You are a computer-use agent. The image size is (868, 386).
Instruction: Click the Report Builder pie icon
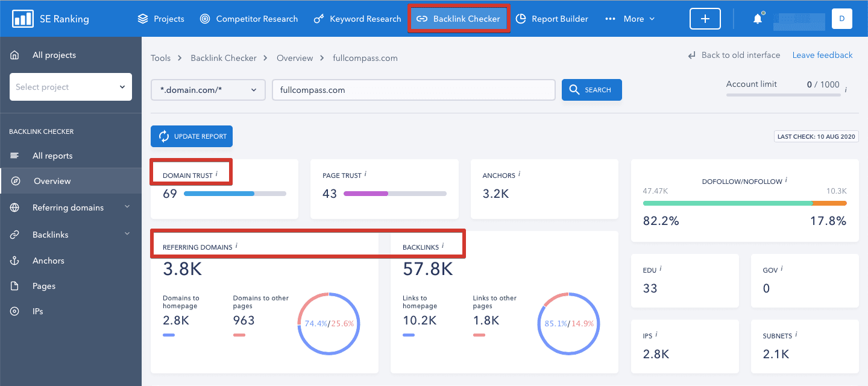521,19
